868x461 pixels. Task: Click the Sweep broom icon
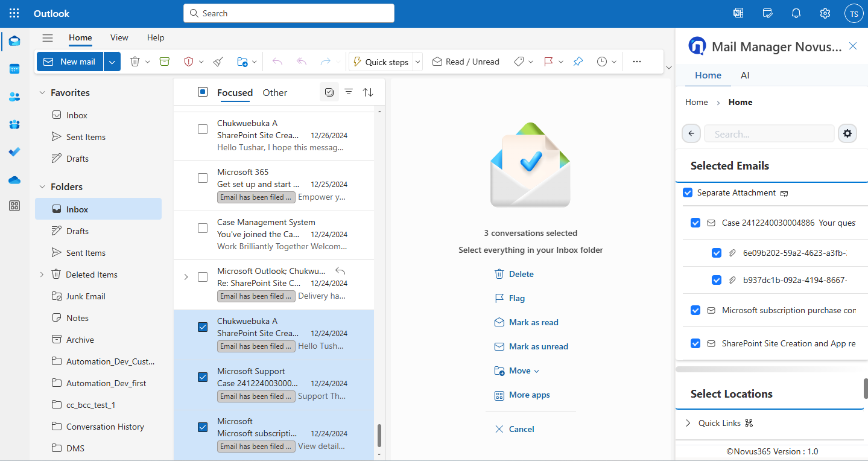click(218, 62)
